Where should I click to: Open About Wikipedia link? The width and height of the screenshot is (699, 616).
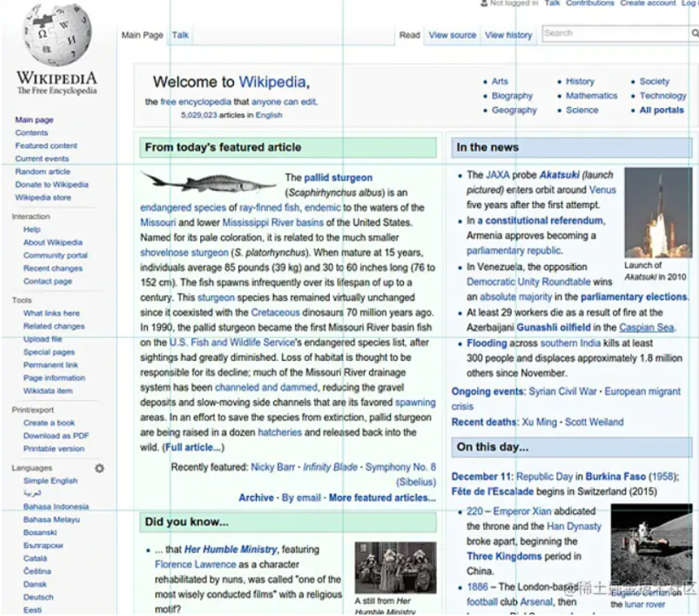53,242
